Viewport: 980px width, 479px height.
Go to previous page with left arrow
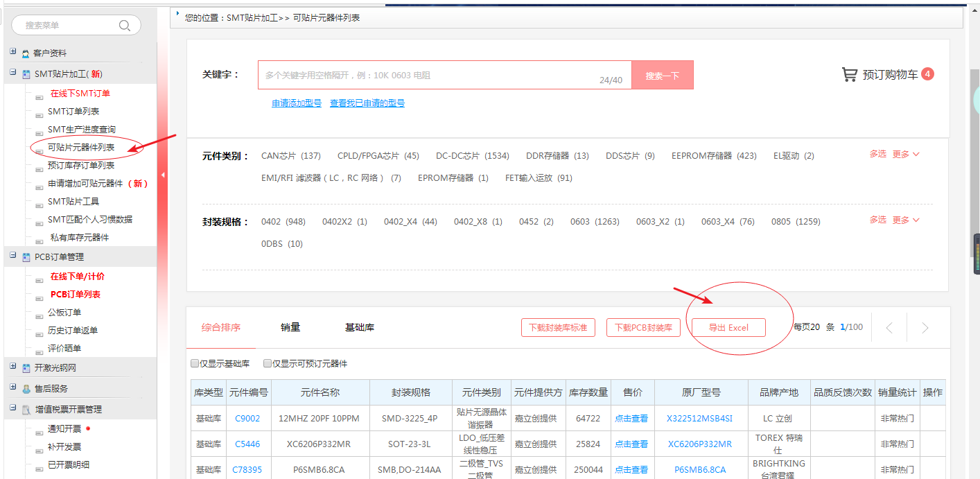(x=890, y=328)
